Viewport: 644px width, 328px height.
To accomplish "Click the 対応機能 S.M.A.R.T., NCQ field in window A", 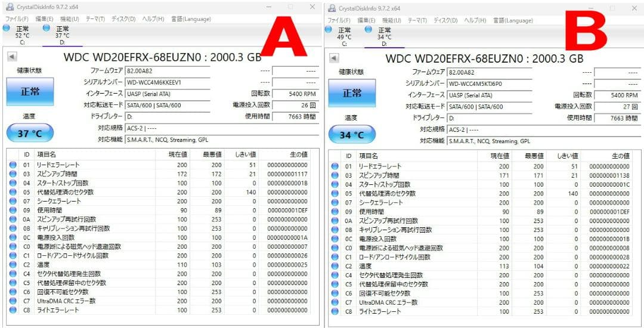I will pos(222,140).
